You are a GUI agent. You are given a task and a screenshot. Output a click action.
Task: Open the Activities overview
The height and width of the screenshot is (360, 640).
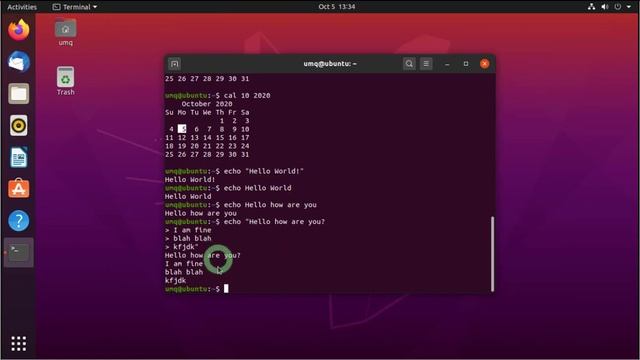click(x=22, y=7)
